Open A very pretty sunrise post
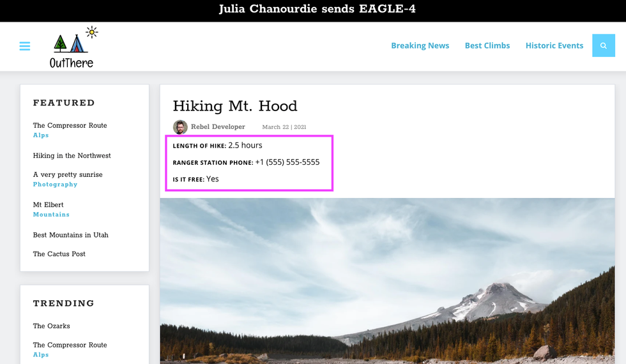 (x=68, y=175)
